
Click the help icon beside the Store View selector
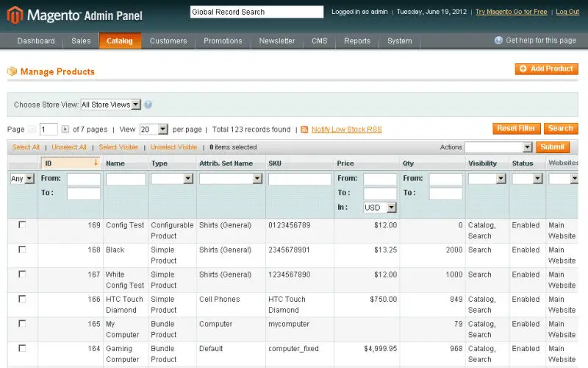(148, 105)
